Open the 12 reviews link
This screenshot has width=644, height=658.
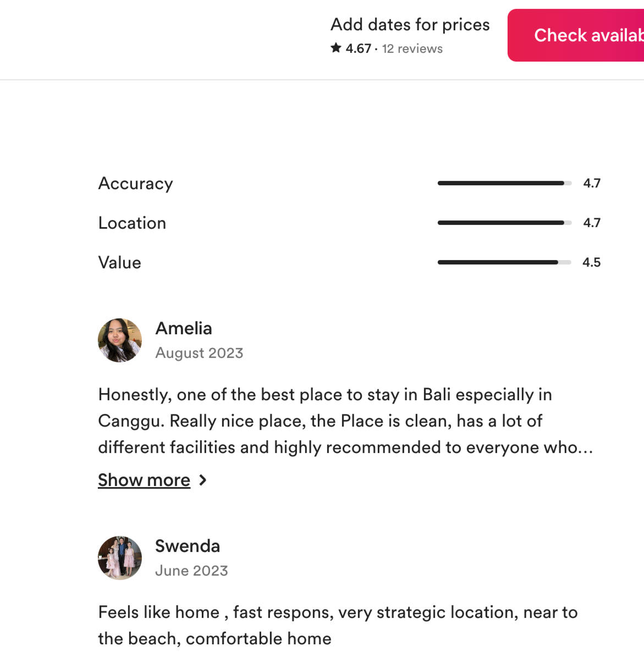pos(412,48)
